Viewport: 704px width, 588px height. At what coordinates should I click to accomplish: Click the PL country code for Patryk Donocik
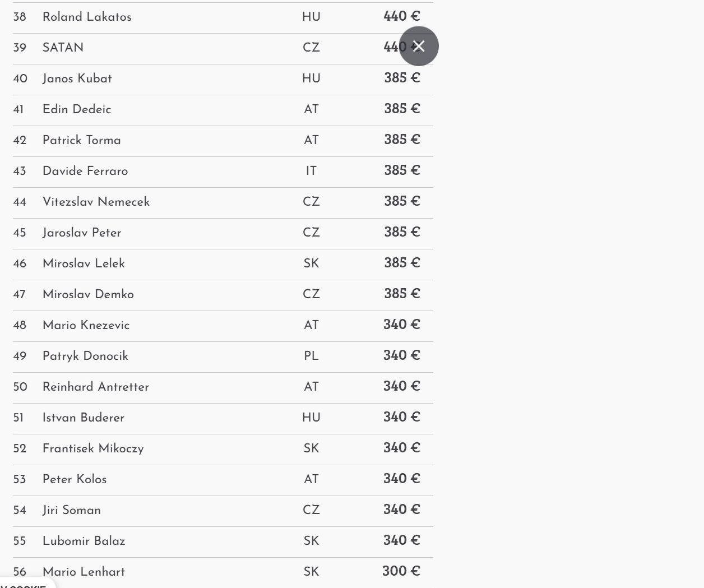[x=311, y=356]
